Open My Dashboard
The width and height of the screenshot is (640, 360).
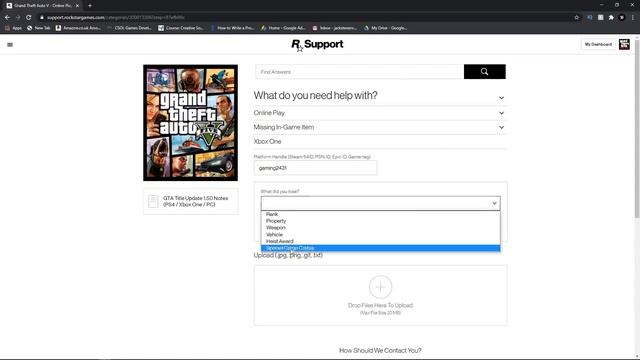click(x=598, y=44)
